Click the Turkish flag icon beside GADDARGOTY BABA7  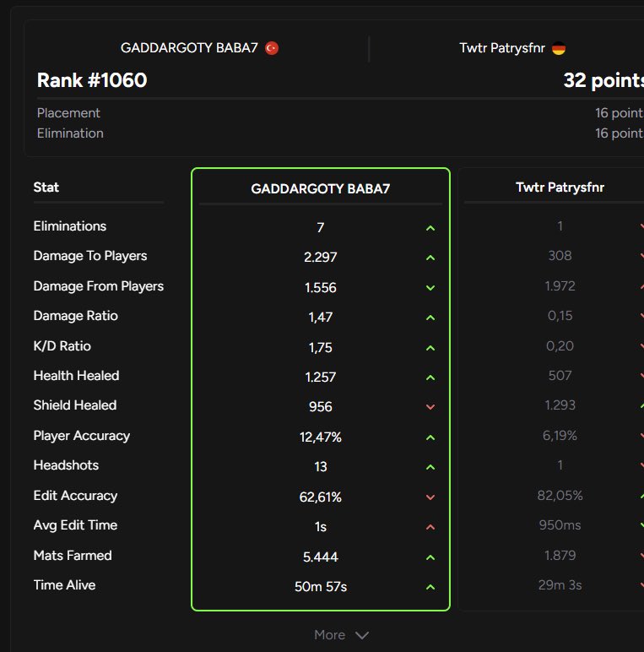point(272,48)
